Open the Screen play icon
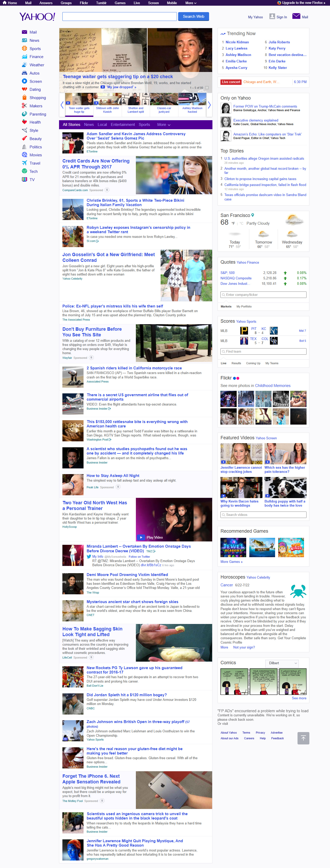 coord(24,81)
